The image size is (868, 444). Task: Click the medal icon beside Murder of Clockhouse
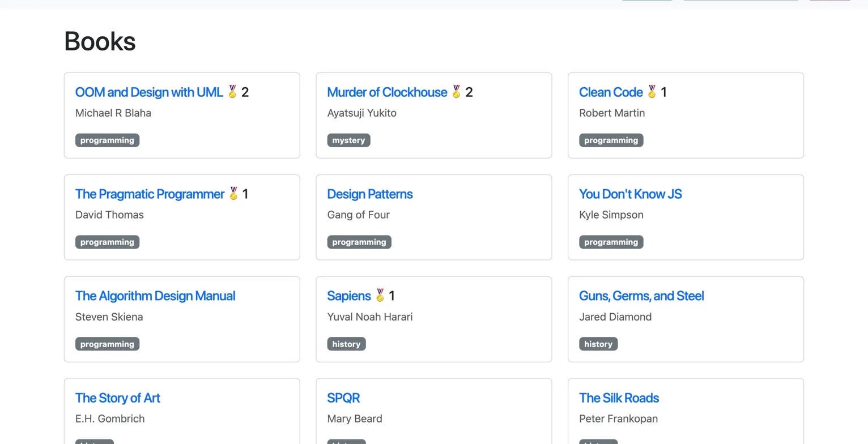click(x=457, y=92)
